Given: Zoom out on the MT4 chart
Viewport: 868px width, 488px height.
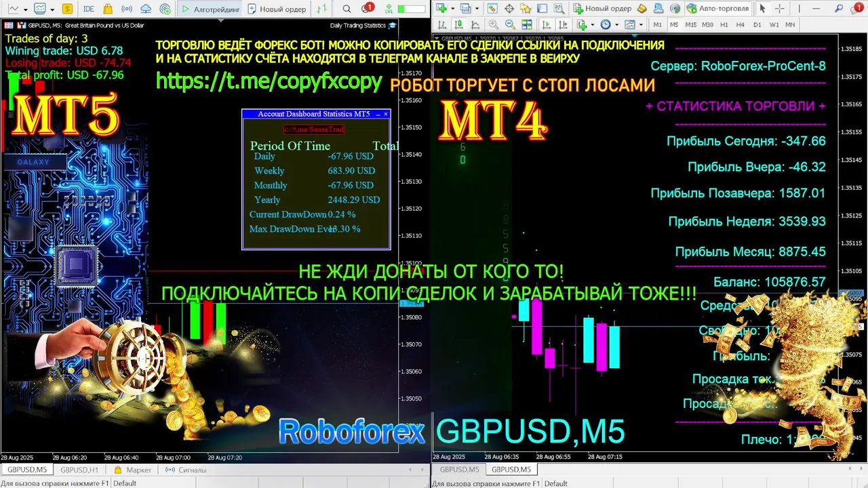Looking at the screenshot, I should (x=510, y=24).
